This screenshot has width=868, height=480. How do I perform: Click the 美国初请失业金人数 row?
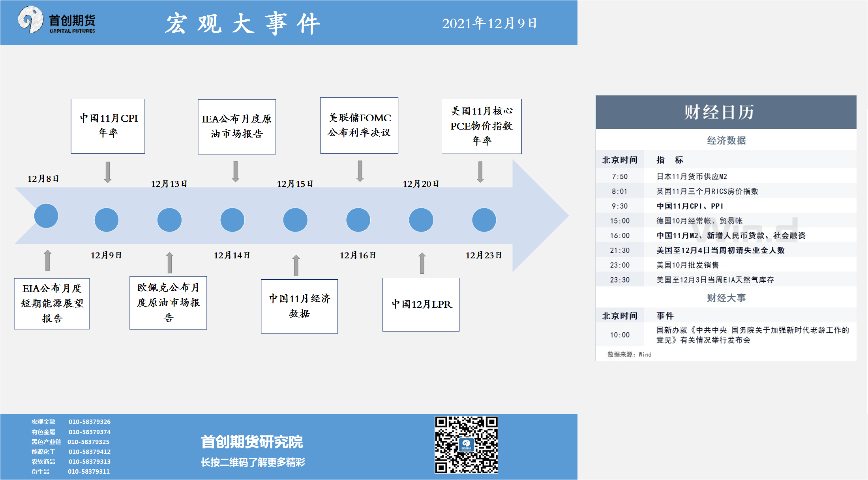[x=726, y=250]
